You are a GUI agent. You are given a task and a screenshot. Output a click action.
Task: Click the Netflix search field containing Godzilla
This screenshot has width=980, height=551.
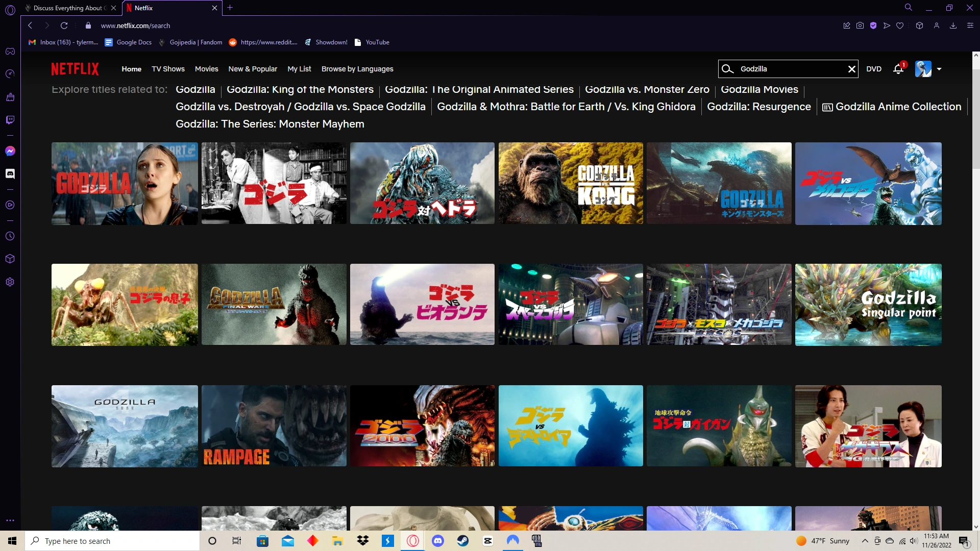[x=789, y=69]
